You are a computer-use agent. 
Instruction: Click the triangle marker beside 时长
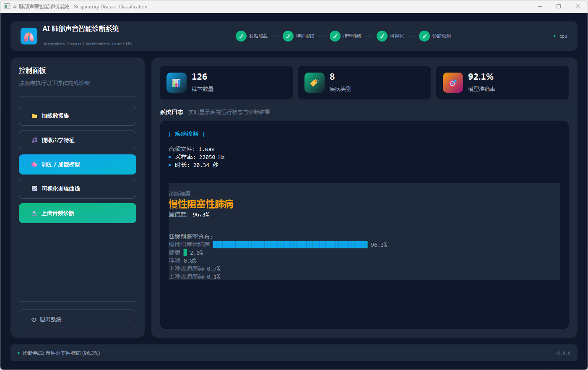pyautogui.click(x=170, y=165)
